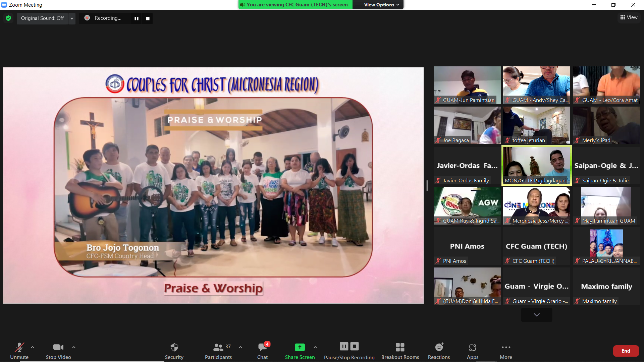
Task: Select GUAM-Jun Pamintuan video tile
Action: pos(467,85)
